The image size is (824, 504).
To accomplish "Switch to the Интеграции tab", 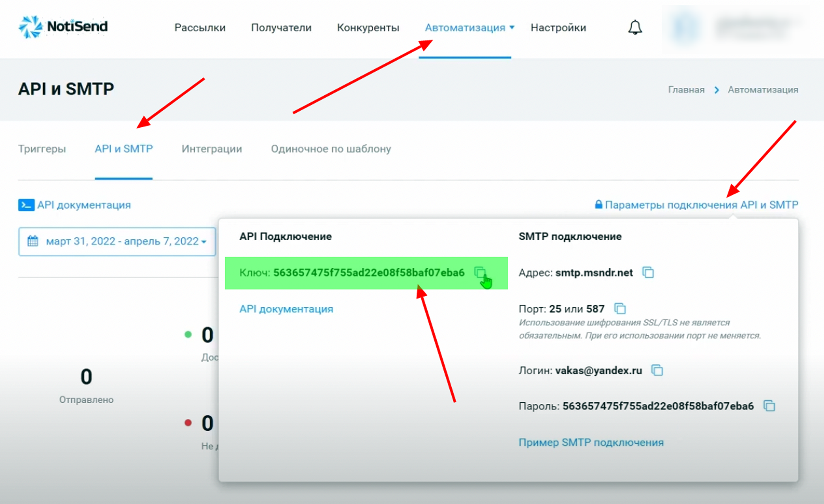I will click(x=212, y=149).
